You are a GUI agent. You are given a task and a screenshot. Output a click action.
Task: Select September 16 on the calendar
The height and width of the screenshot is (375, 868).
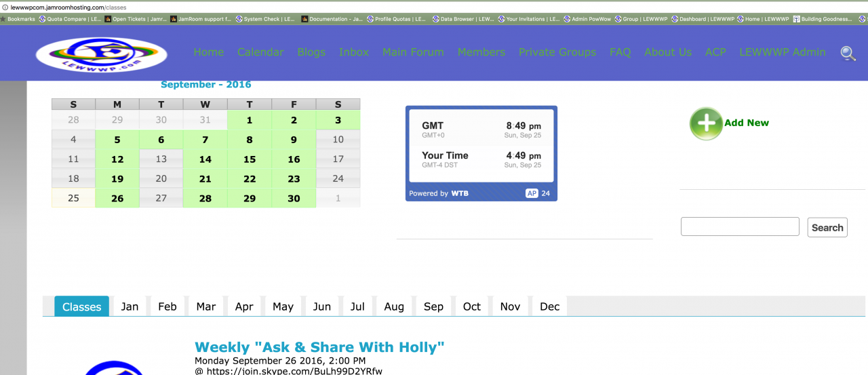[294, 159]
